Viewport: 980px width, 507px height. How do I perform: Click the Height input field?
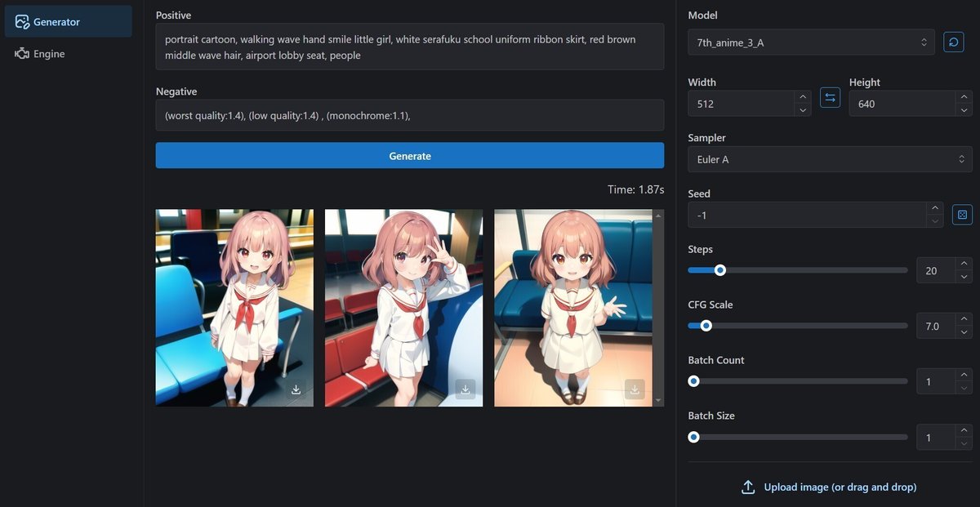click(x=902, y=104)
